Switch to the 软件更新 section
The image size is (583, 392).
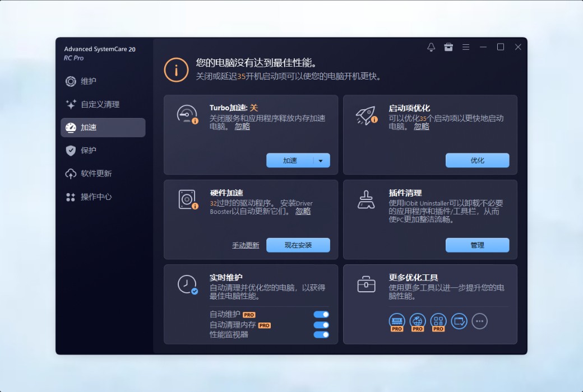click(103, 174)
